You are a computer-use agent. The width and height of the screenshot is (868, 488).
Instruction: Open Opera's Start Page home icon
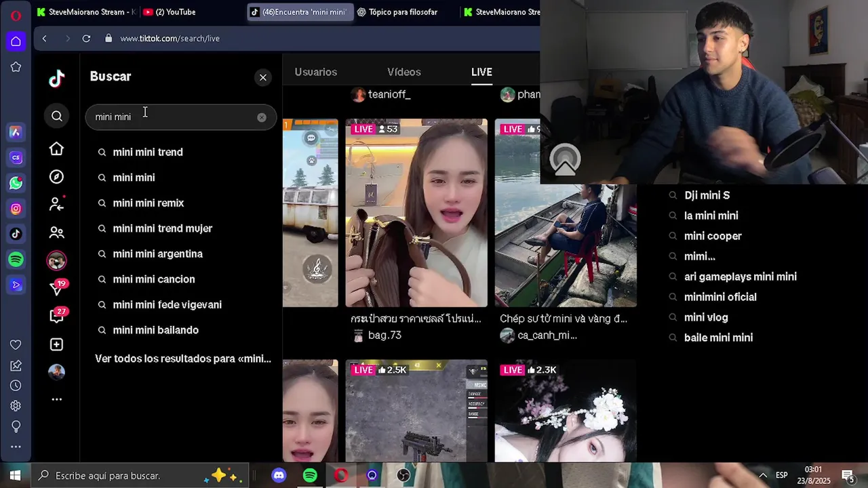coord(16,41)
